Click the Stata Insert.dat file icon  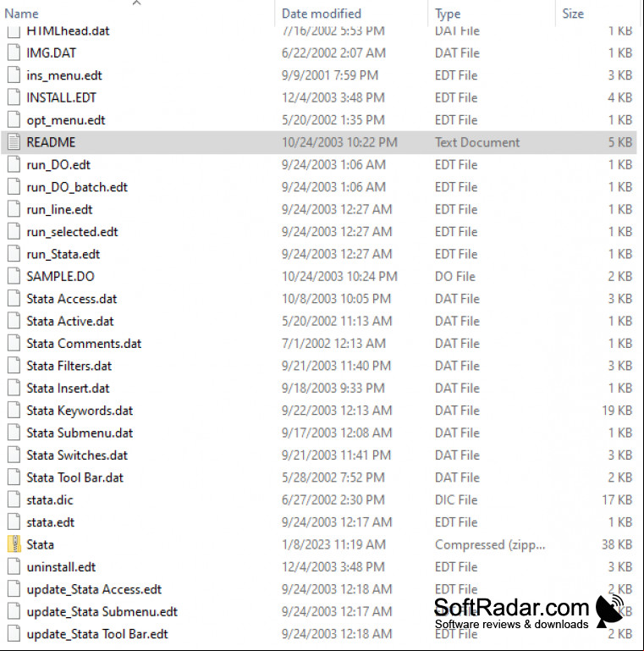(x=14, y=389)
